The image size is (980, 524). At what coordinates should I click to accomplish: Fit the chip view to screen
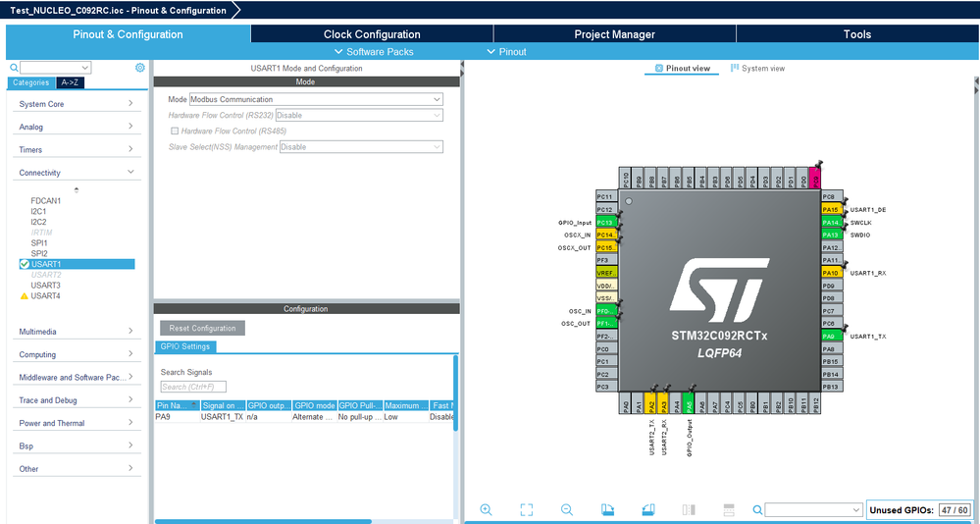point(526,509)
